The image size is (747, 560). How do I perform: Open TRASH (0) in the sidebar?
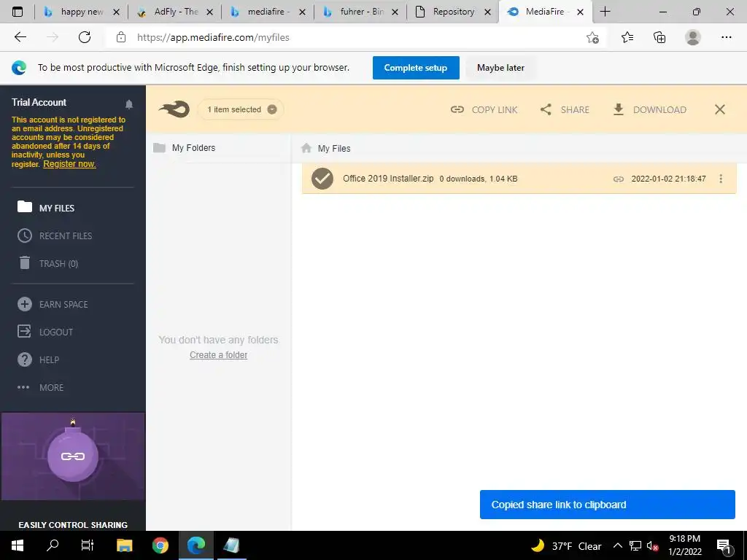(x=47, y=263)
